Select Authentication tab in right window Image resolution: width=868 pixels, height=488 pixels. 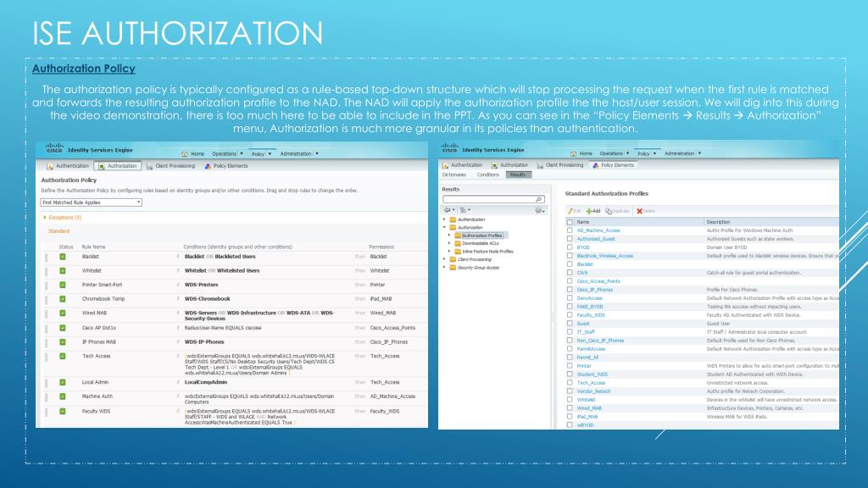[x=462, y=165]
